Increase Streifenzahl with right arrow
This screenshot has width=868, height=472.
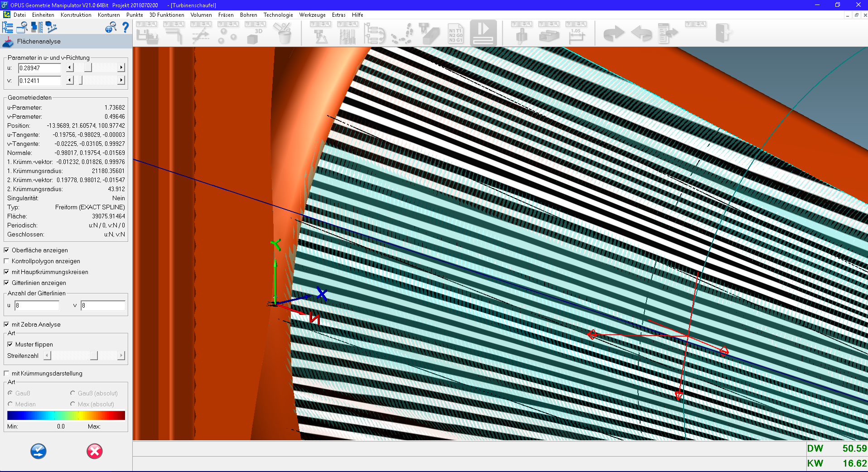click(x=121, y=356)
